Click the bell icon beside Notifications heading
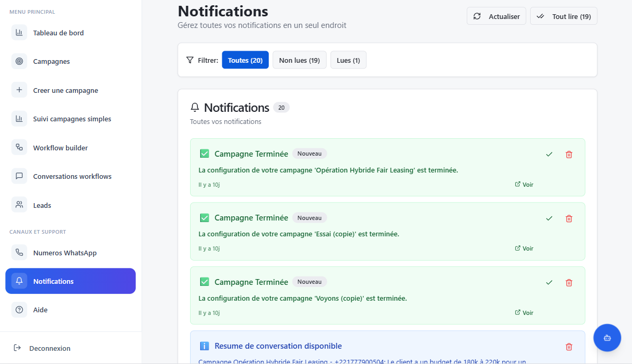 point(195,107)
